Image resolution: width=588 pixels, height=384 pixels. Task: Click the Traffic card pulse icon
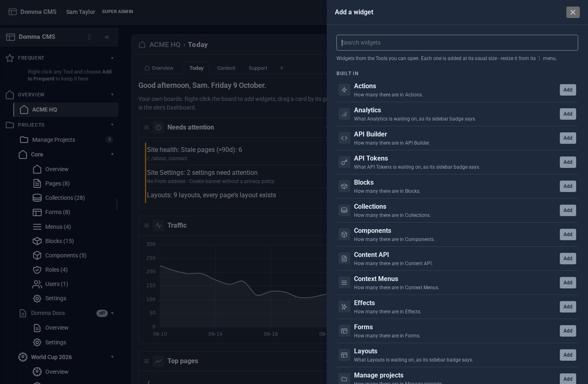click(158, 225)
